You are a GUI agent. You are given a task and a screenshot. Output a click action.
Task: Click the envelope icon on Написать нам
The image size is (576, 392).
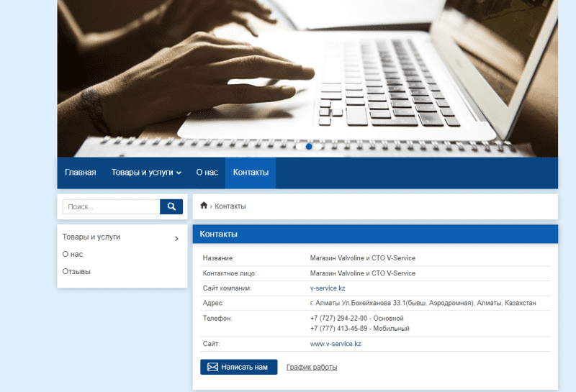(x=212, y=367)
